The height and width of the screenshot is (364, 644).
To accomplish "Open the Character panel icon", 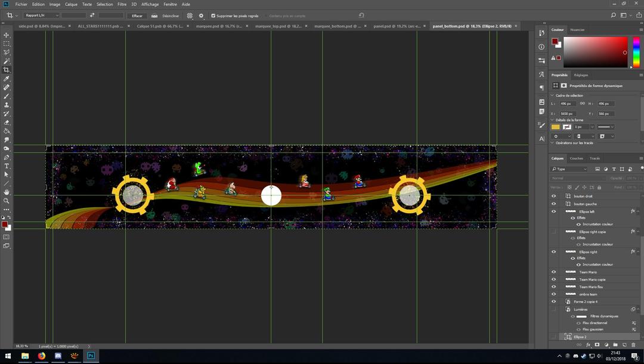I will [541, 74].
